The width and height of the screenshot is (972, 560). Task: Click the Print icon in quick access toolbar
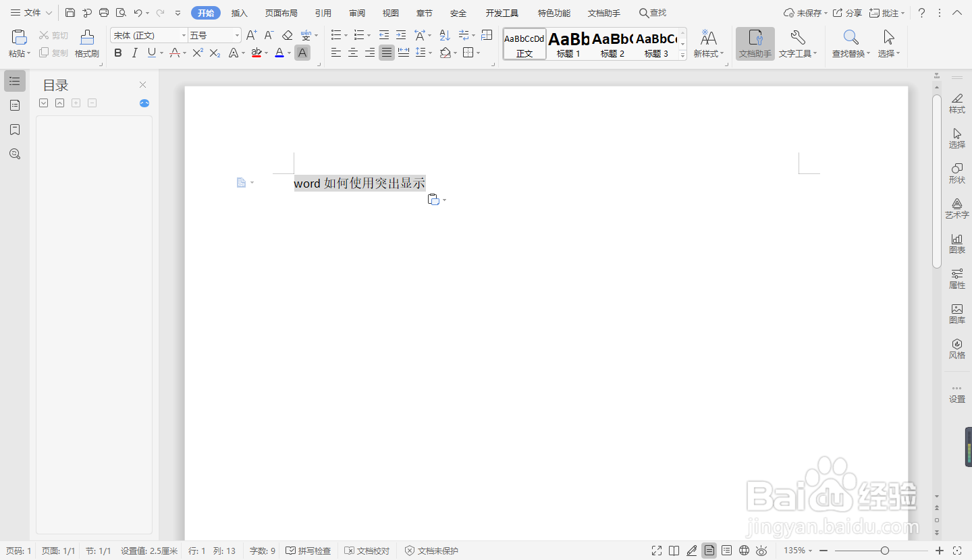(x=104, y=13)
